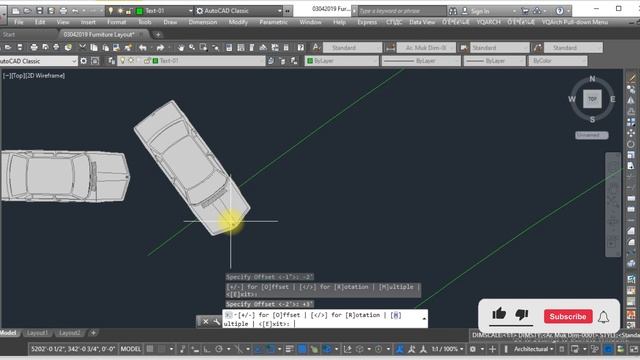The height and width of the screenshot is (360, 640).
Task: Open Workspace Settings gear icon
Action: click(83, 61)
